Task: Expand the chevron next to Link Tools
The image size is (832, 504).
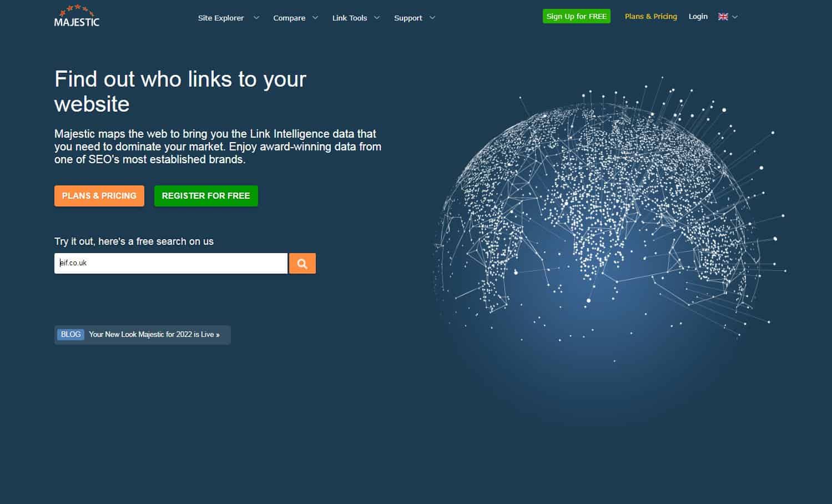Action: tap(377, 18)
